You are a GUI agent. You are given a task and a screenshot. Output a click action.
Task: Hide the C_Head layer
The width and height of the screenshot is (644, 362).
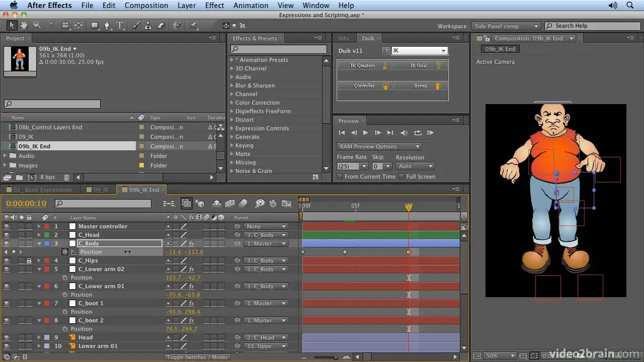pos(7,235)
